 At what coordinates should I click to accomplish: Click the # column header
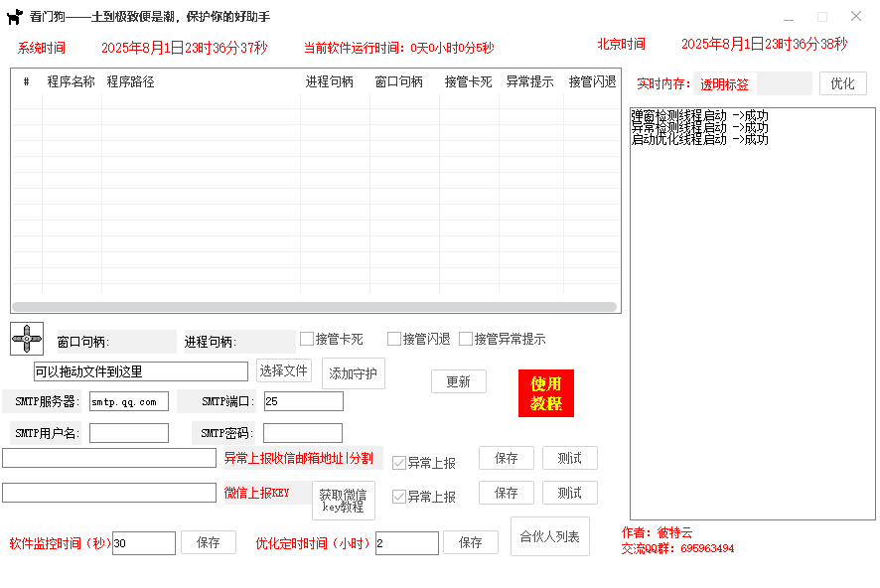[27, 81]
